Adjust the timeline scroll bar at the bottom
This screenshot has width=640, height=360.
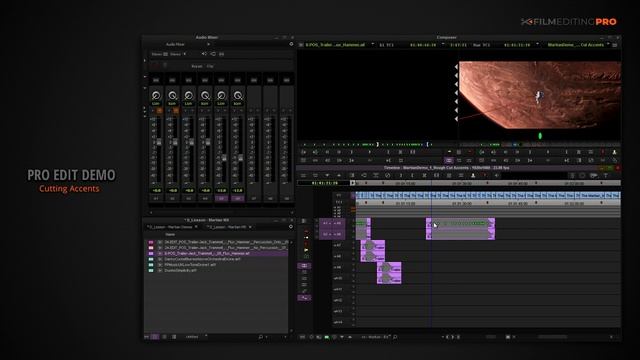552,337
